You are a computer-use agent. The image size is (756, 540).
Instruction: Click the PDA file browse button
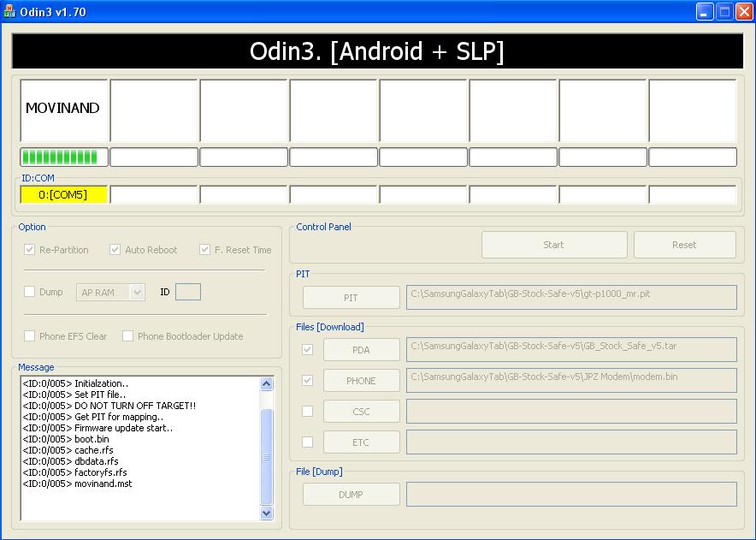[361, 350]
